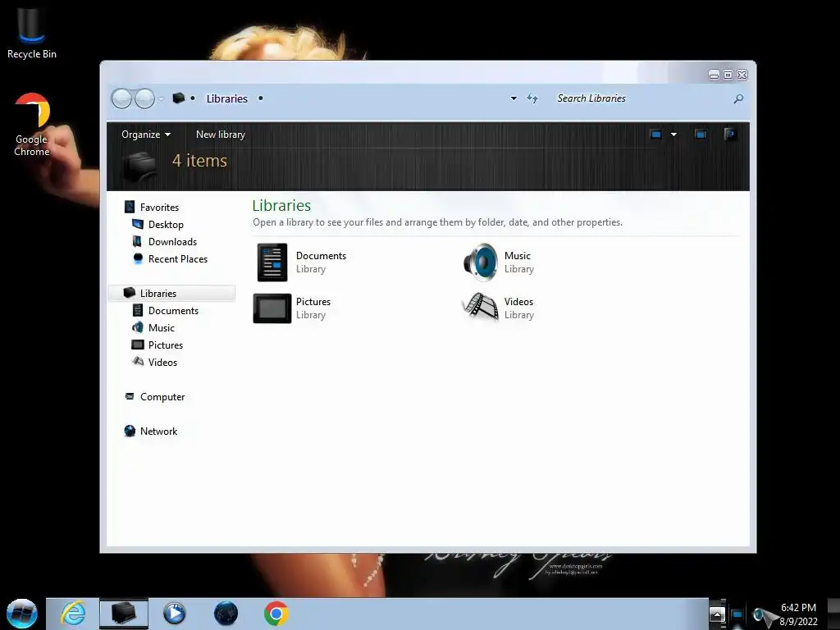
Task: Select the Libraries node in the sidebar
Action: [x=171, y=293]
